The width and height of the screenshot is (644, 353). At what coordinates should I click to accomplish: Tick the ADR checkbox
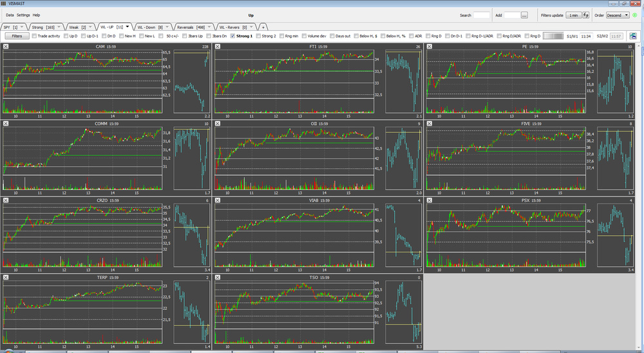tap(412, 36)
